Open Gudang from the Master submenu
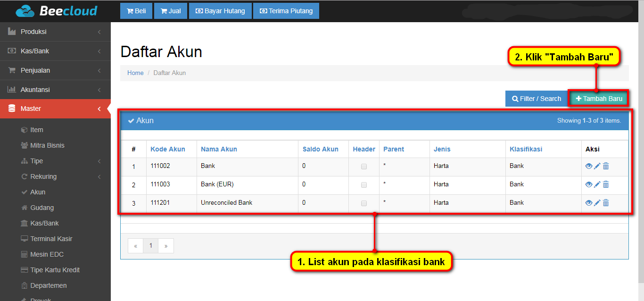The image size is (644, 301). [42, 208]
